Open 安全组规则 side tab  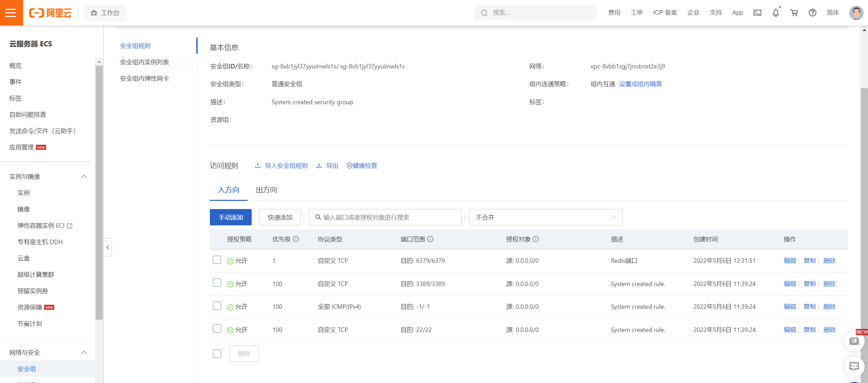135,46
